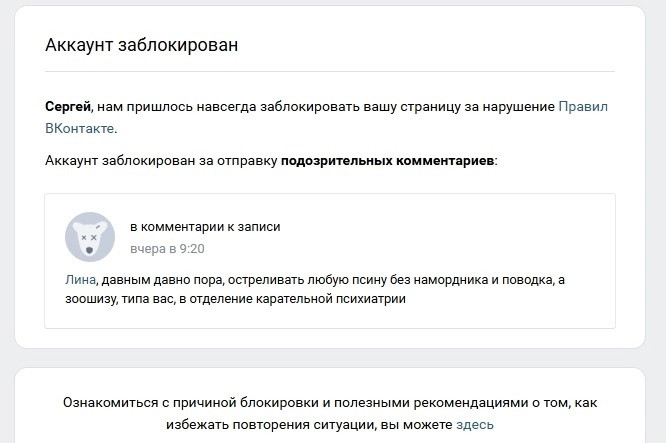Open Лина's profile mention link
The height and width of the screenshot is (443, 666).
point(80,280)
